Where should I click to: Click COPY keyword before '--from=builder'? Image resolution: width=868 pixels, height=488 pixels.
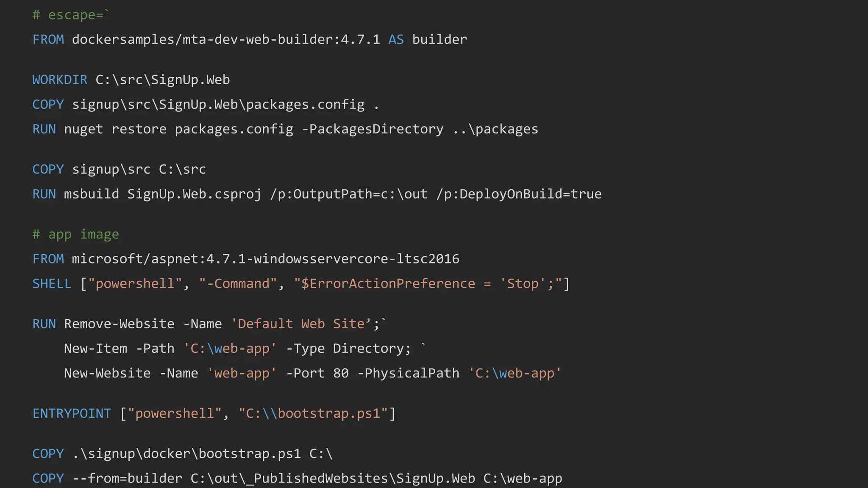click(x=48, y=478)
